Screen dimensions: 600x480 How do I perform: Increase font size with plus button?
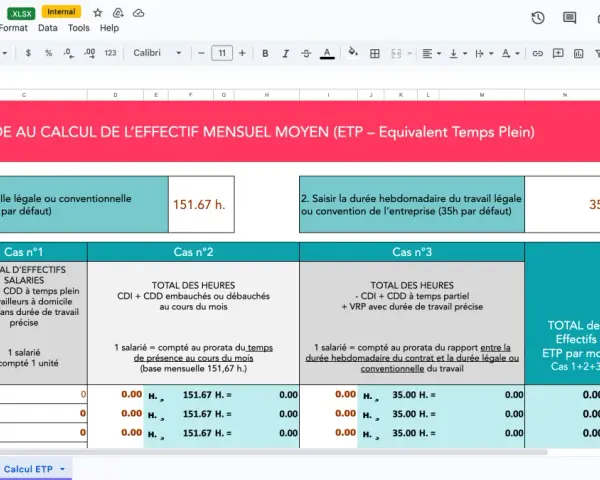point(242,53)
